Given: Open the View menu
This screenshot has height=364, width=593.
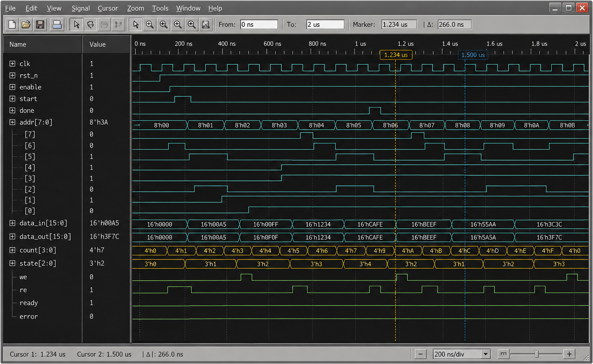Looking at the screenshot, I should pos(54,8).
